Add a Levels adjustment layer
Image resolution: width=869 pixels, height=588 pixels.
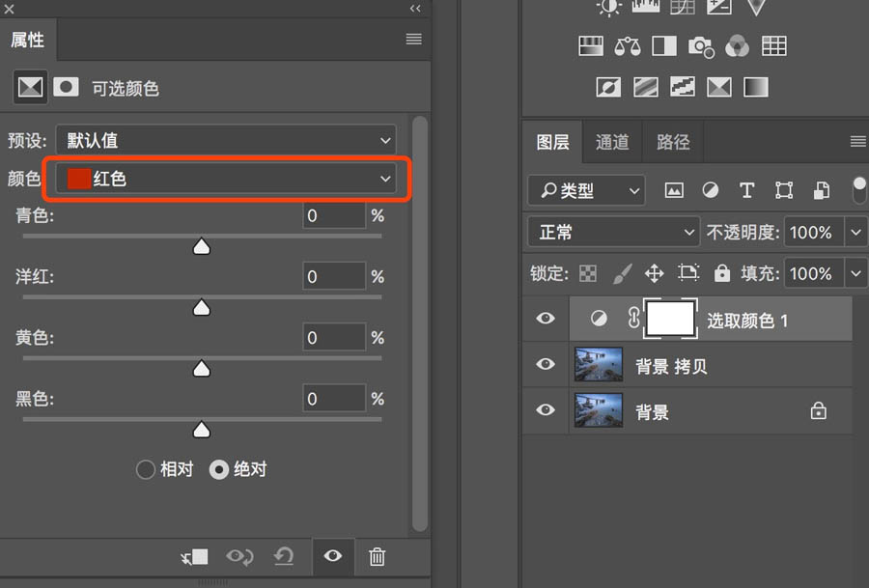646,7
